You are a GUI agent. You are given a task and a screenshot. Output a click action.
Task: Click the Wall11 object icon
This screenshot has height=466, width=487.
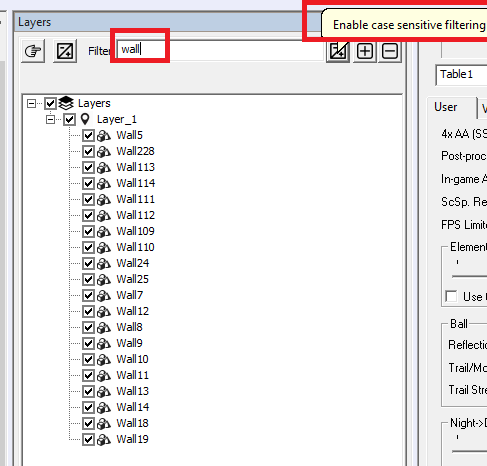point(104,376)
